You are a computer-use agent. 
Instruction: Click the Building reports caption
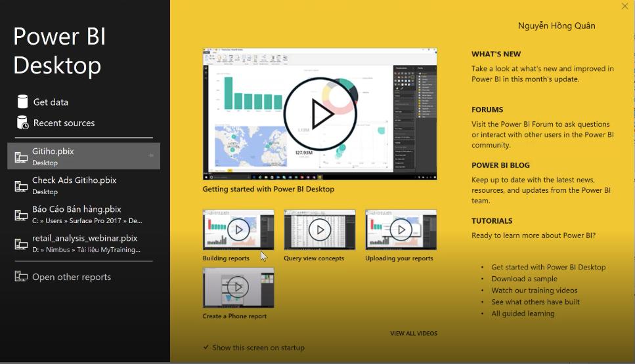226,258
